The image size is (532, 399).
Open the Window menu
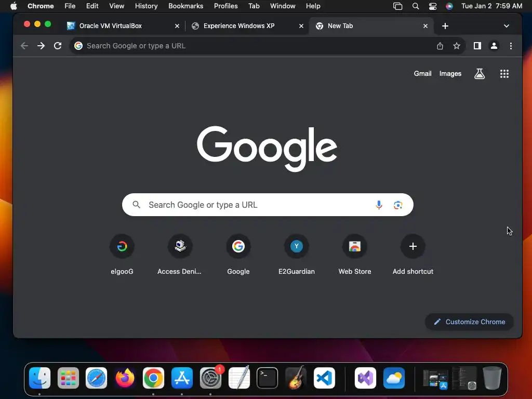tap(283, 6)
